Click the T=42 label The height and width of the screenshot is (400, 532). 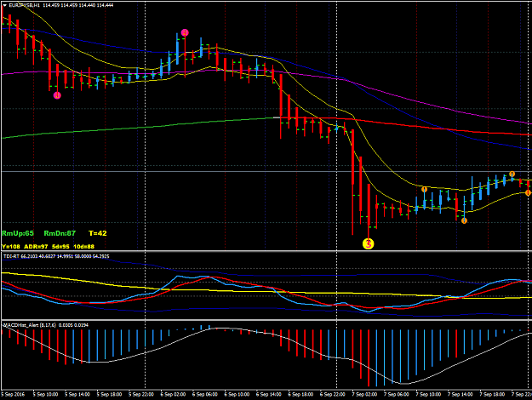(x=98, y=233)
